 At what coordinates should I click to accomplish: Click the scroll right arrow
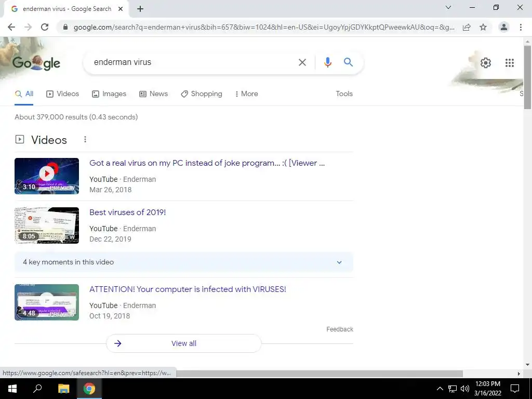[x=519, y=374]
